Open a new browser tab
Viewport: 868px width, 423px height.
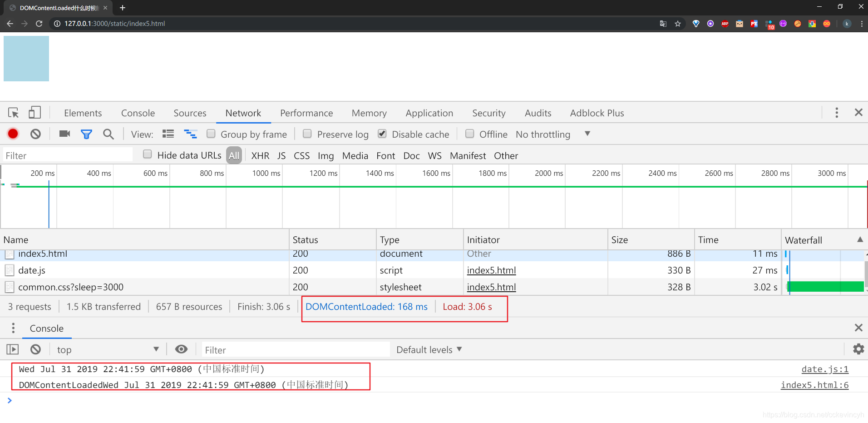click(123, 8)
